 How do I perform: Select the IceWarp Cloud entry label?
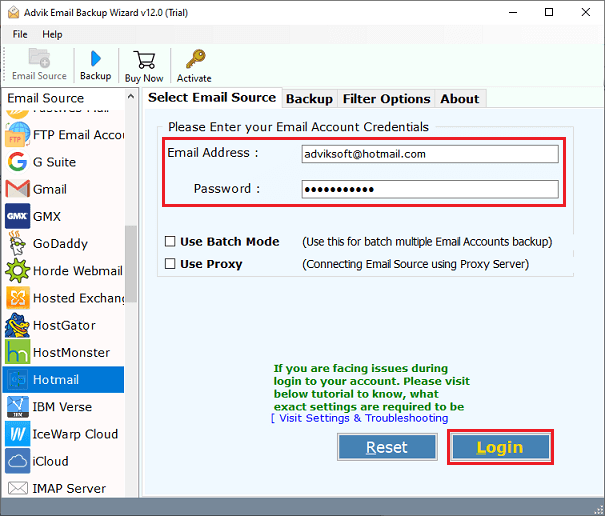pos(75,434)
